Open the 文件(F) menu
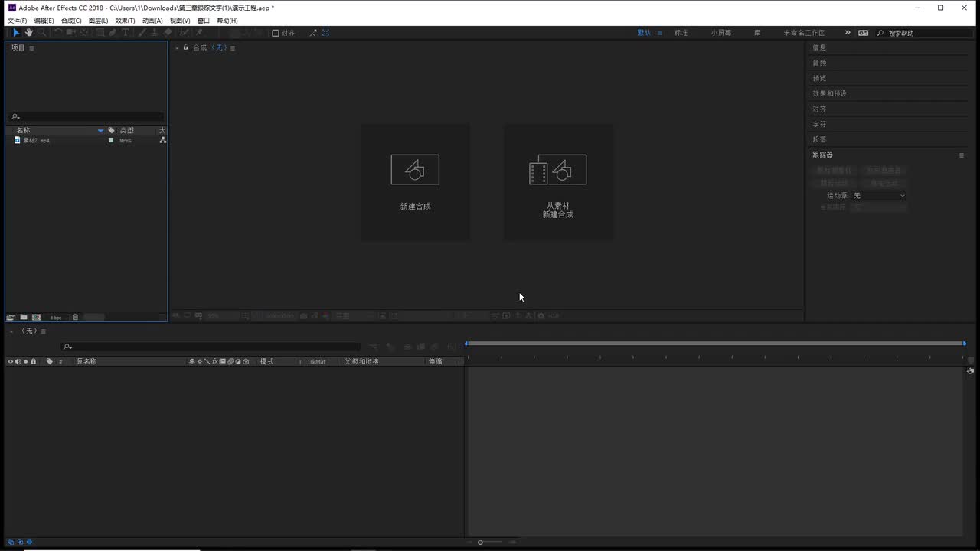 (x=17, y=21)
